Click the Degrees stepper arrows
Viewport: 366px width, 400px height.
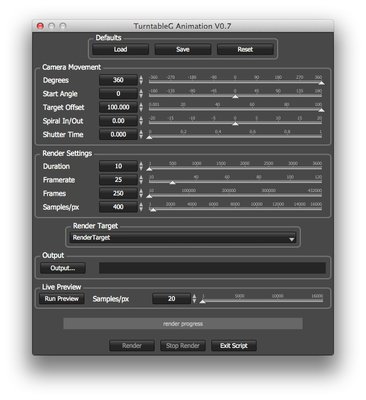coord(141,80)
